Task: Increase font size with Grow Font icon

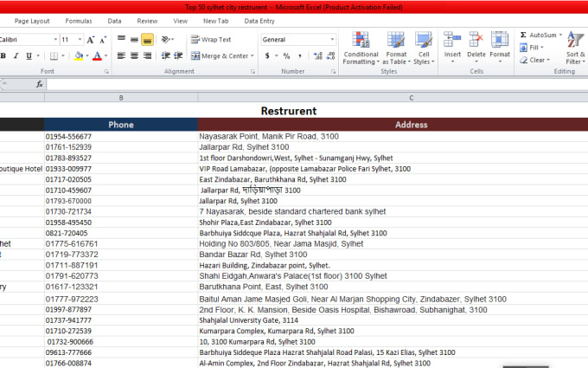Action: (x=91, y=40)
